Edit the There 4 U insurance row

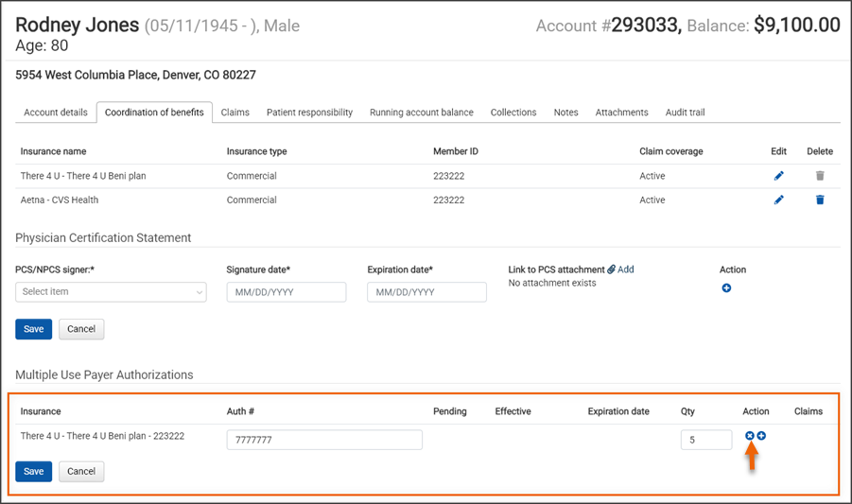(779, 176)
